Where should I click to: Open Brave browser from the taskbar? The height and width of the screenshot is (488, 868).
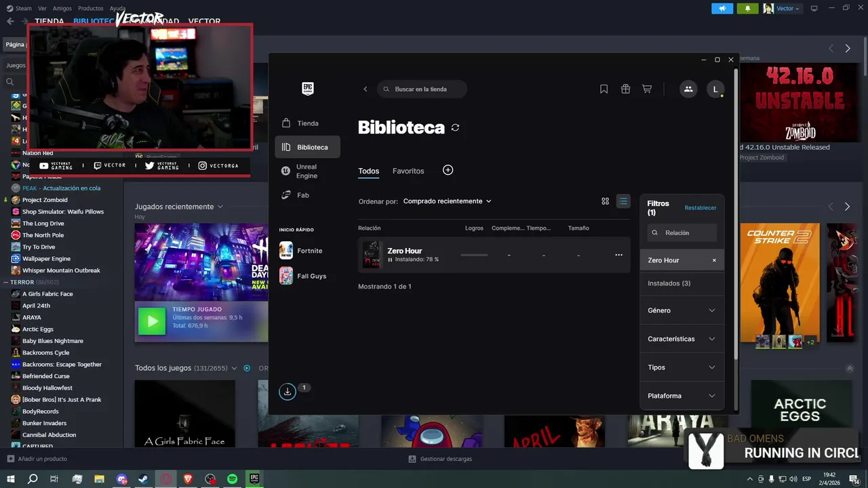pos(188,479)
